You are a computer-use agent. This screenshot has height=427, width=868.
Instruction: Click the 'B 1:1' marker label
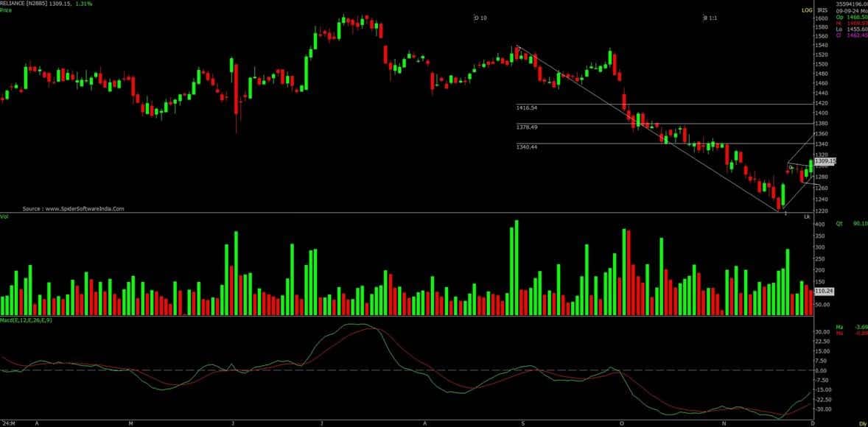coord(710,18)
